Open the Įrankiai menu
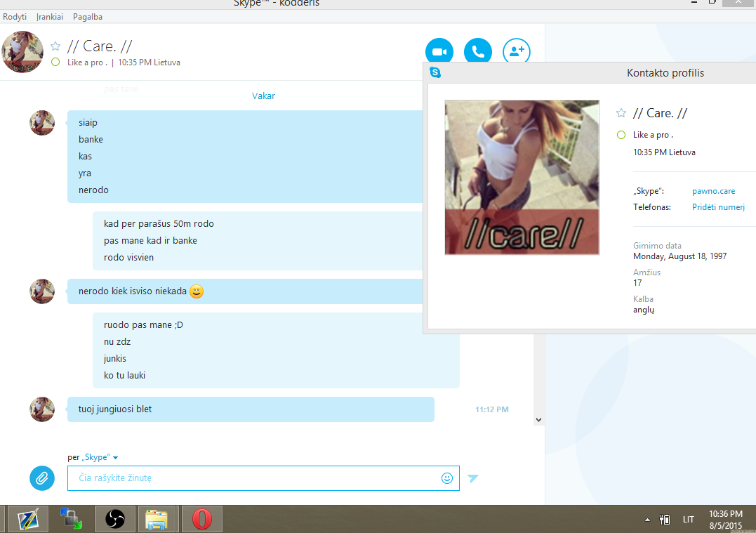 50,17
